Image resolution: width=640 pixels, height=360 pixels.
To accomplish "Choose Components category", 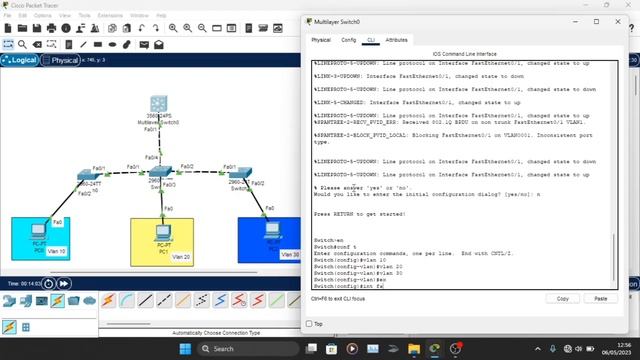I will pos(42,301).
